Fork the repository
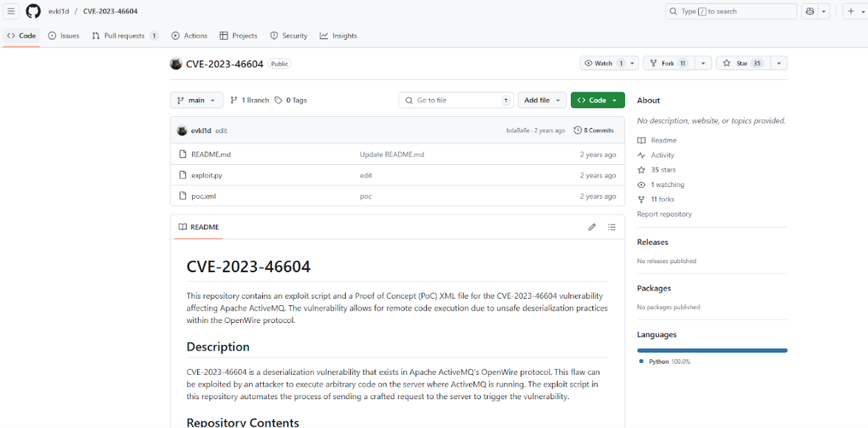This screenshot has width=868, height=428. point(669,63)
